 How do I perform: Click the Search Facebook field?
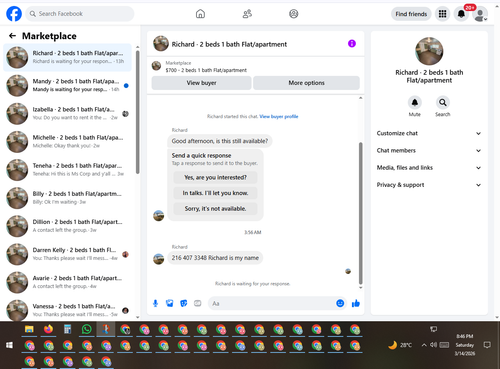tap(80, 14)
